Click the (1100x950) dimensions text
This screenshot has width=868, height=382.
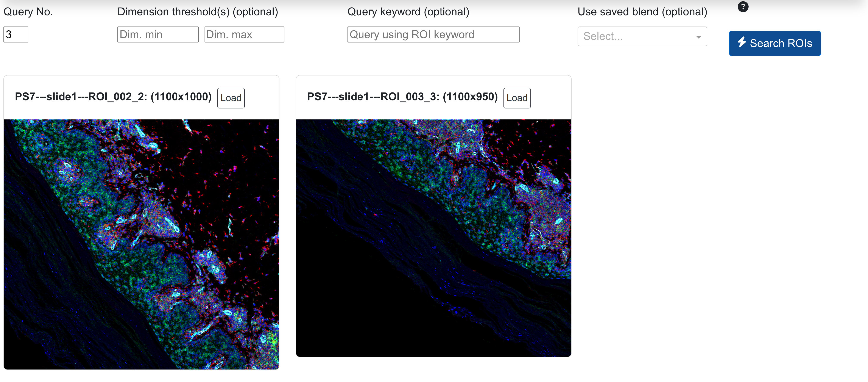[470, 97]
